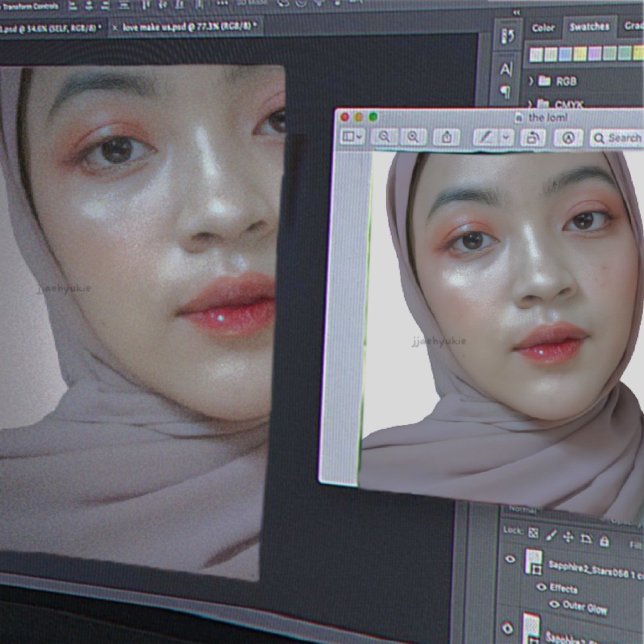Click the Effects label under Sapphire layer

563,589
